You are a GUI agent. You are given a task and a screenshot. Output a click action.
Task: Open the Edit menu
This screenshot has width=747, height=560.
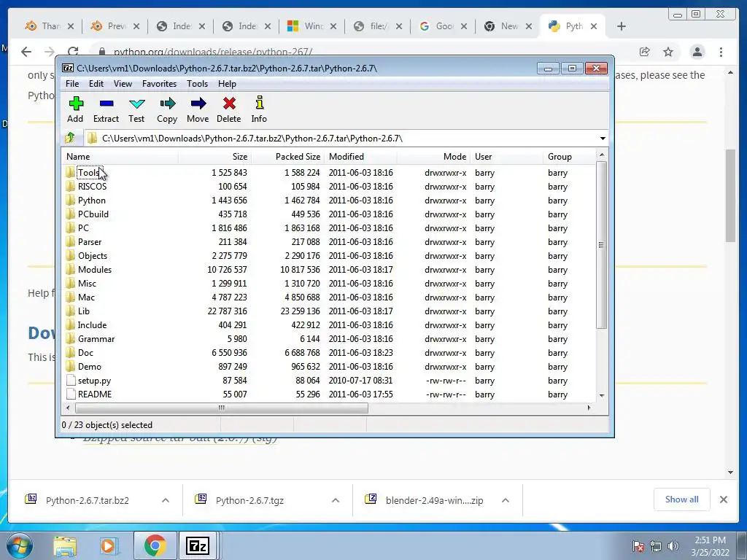[96, 83]
